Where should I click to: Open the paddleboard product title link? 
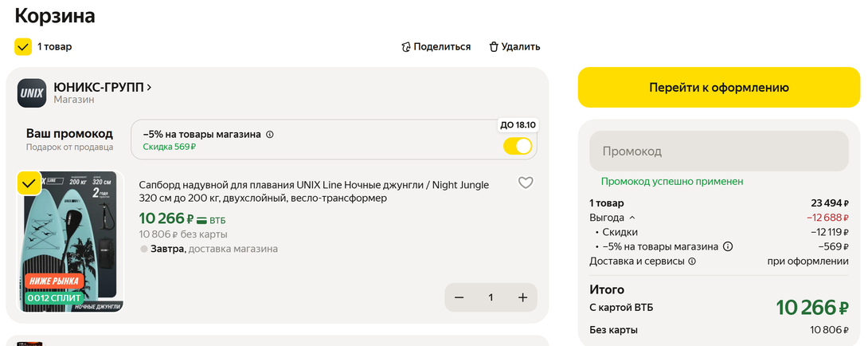pos(314,191)
